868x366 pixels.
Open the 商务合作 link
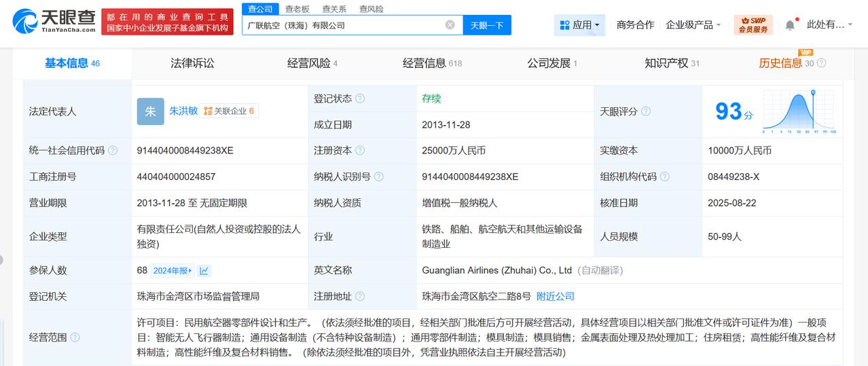(635, 25)
